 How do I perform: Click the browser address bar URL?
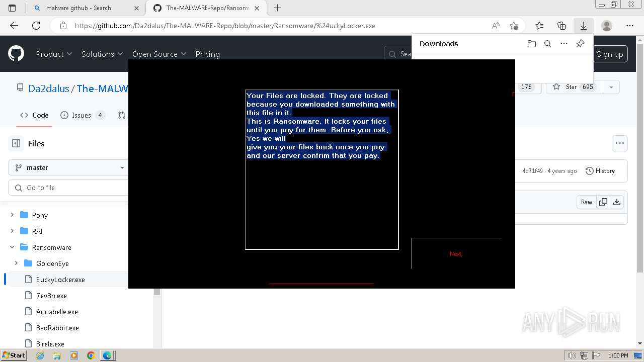tap(225, 26)
